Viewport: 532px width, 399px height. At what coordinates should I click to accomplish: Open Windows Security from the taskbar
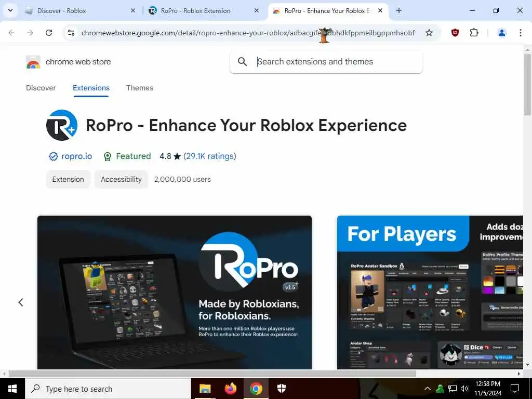[281, 389]
